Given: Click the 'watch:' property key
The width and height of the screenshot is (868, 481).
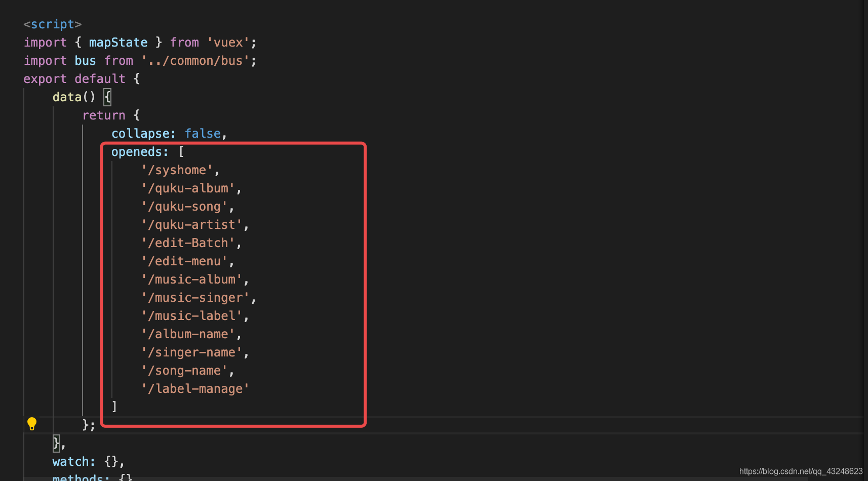Looking at the screenshot, I should 74,462.
